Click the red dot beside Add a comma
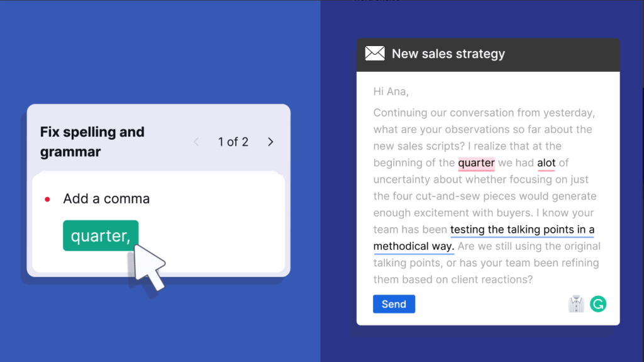 47,200
